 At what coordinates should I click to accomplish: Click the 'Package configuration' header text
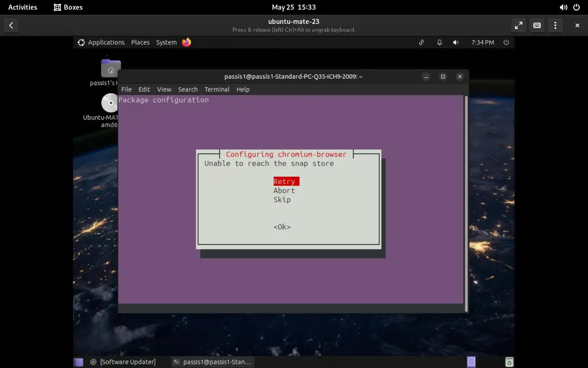pos(164,100)
